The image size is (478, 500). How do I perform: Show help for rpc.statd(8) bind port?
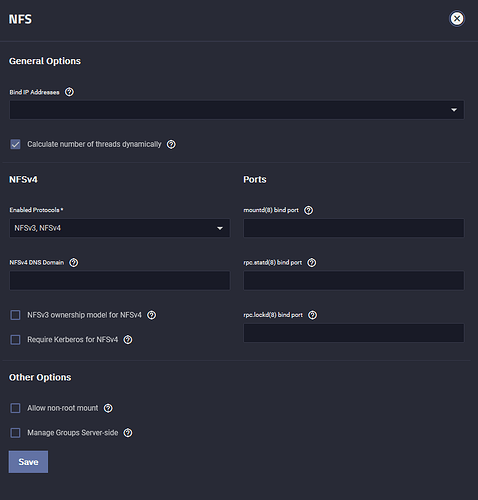[x=312, y=263]
